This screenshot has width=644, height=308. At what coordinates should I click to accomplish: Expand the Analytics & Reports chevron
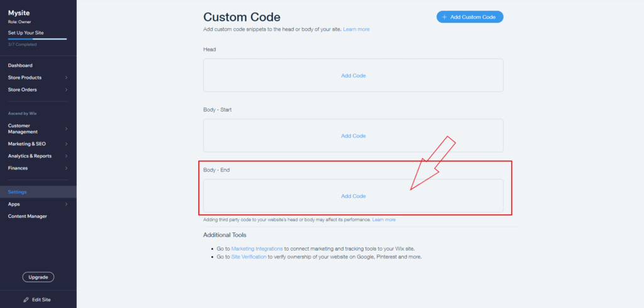(x=66, y=156)
